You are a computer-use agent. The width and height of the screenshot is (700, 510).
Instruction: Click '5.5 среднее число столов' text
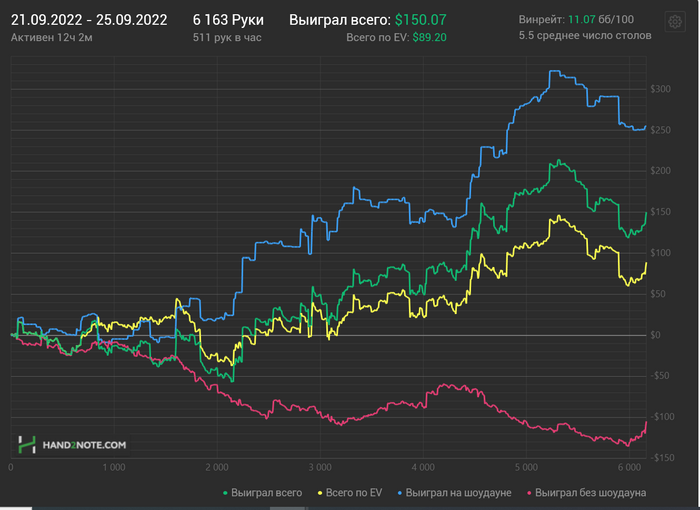coord(585,36)
